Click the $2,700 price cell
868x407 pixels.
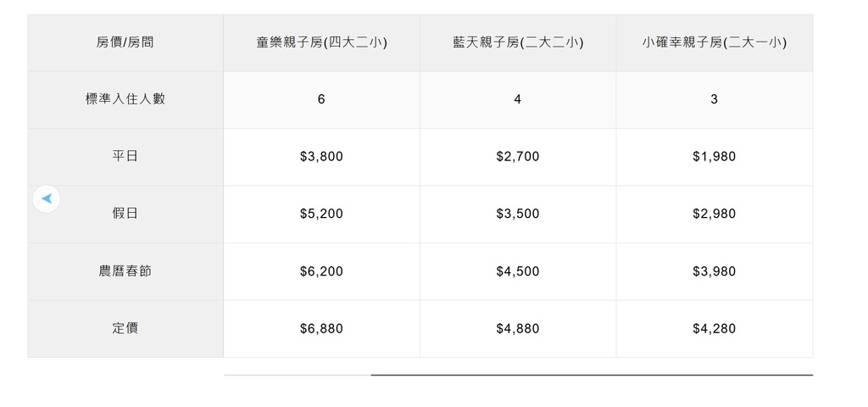pos(518,157)
